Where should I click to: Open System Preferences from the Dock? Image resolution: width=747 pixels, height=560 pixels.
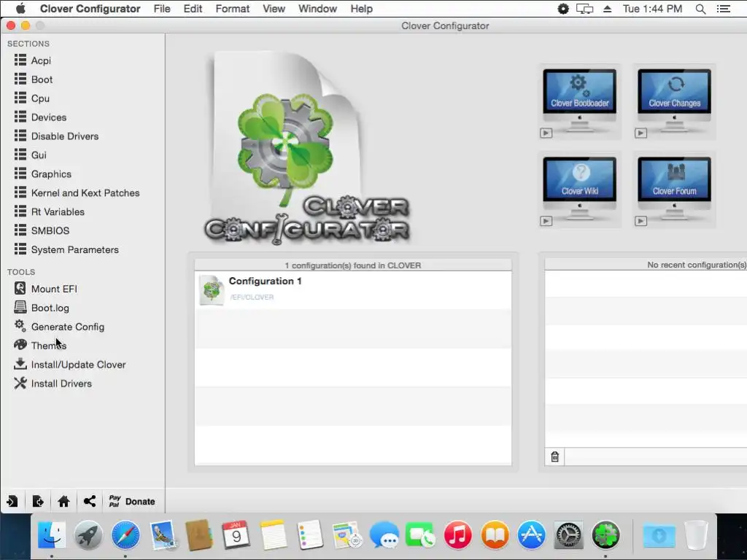tap(568, 534)
